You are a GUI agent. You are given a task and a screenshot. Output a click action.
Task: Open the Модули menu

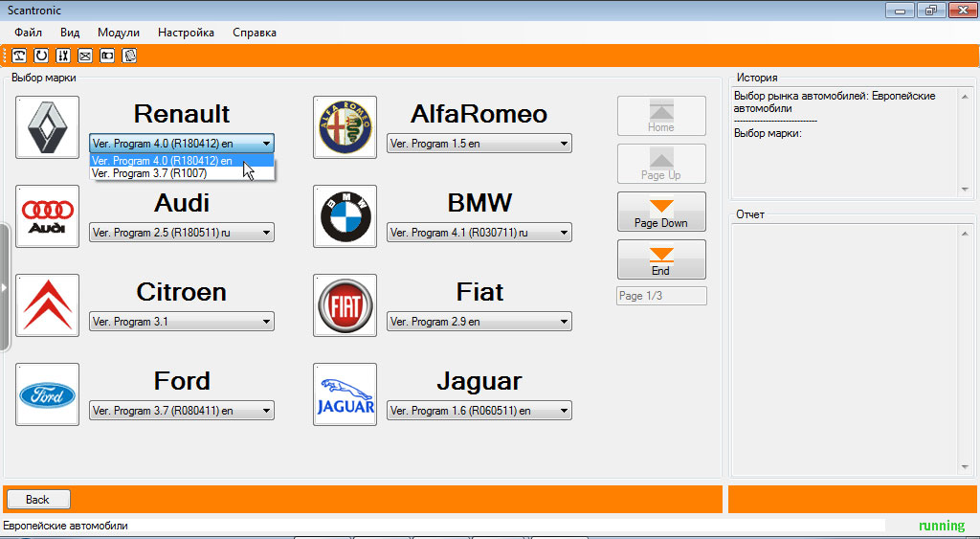pyautogui.click(x=119, y=33)
